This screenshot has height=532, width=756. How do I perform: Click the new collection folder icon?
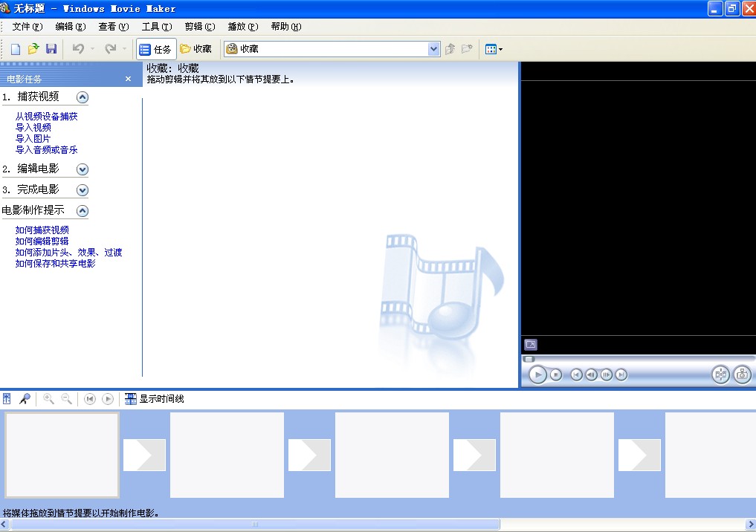pyautogui.click(x=467, y=49)
